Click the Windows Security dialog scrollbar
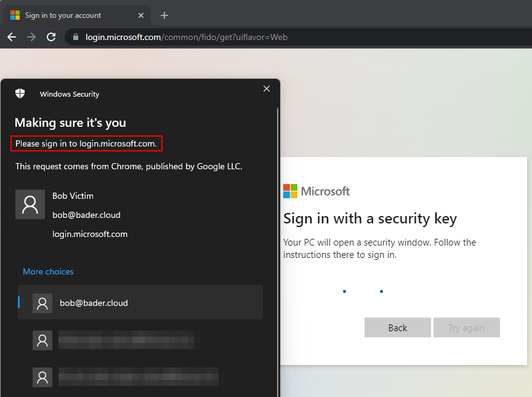The width and height of the screenshot is (532, 397). 278,252
